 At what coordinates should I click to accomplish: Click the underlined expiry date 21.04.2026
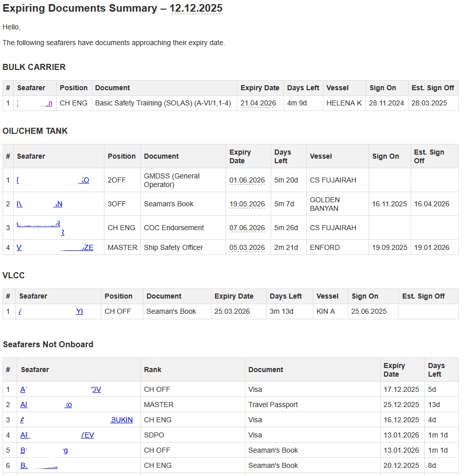click(258, 103)
